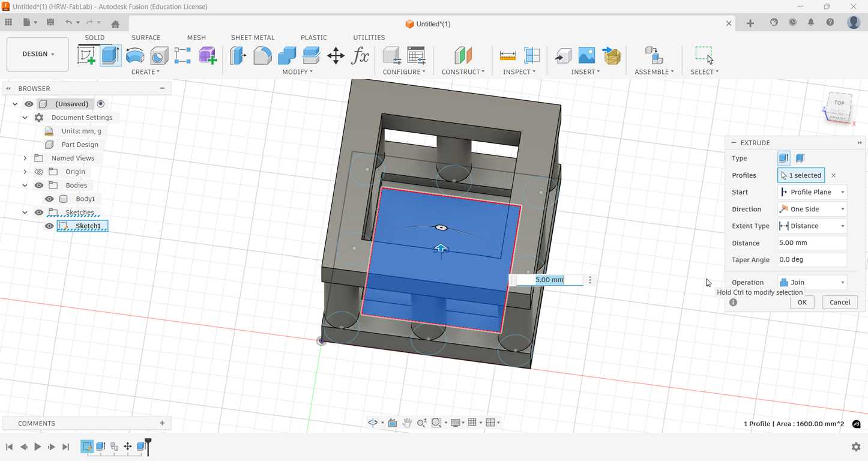Open Fusion settings gear at bottom right

[856, 447]
